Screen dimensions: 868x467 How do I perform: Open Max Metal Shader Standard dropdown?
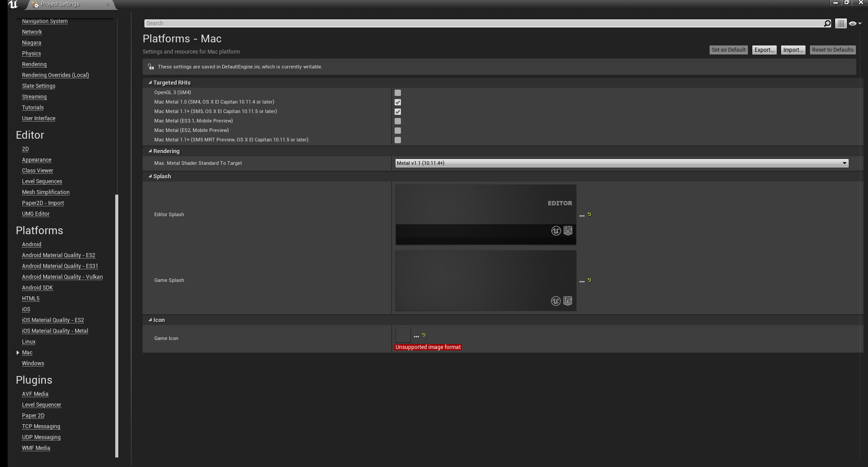pos(622,163)
